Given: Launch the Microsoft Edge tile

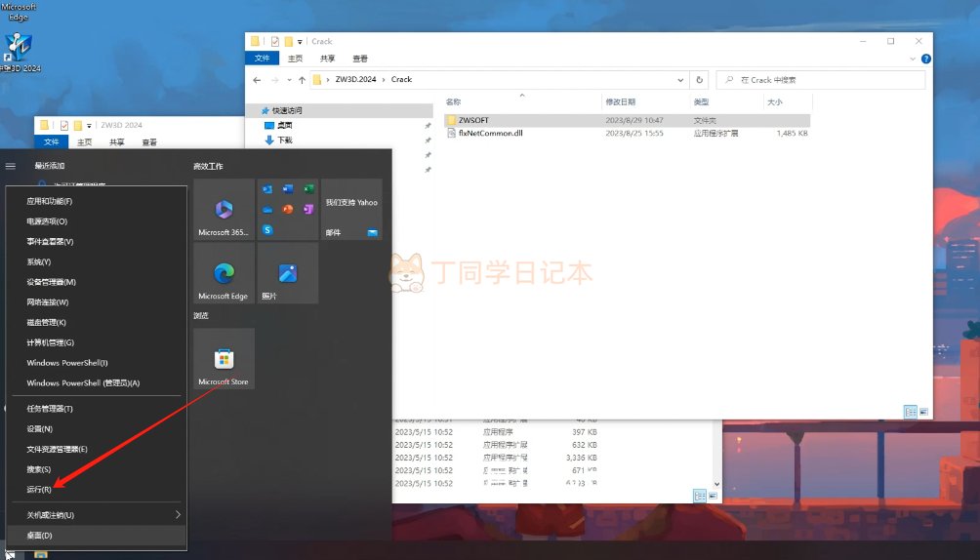Looking at the screenshot, I should [224, 273].
